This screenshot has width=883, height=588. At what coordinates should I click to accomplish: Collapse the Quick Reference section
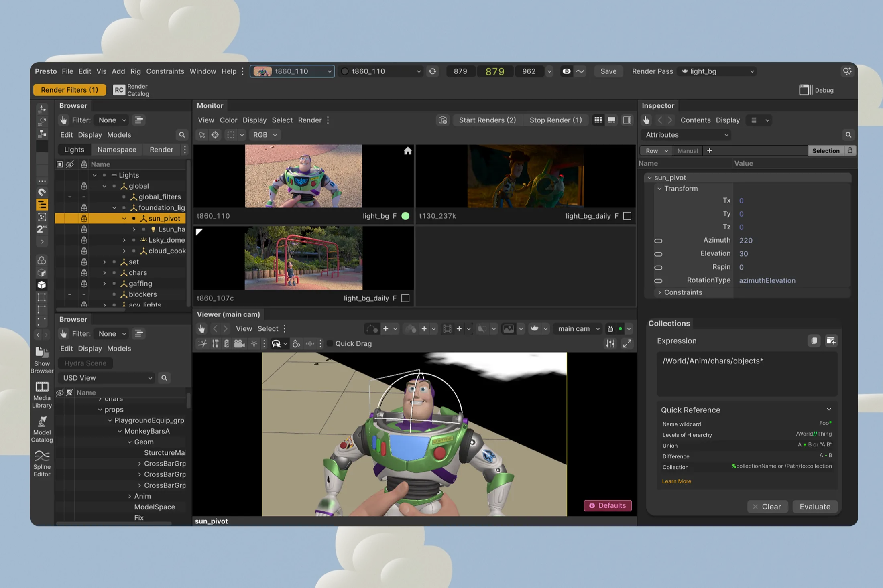pos(829,410)
